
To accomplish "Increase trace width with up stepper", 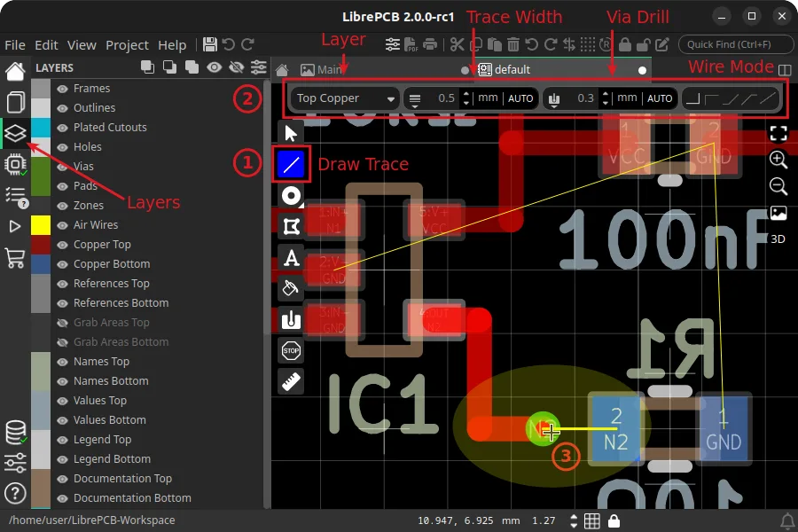I will [x=466, y=93].
